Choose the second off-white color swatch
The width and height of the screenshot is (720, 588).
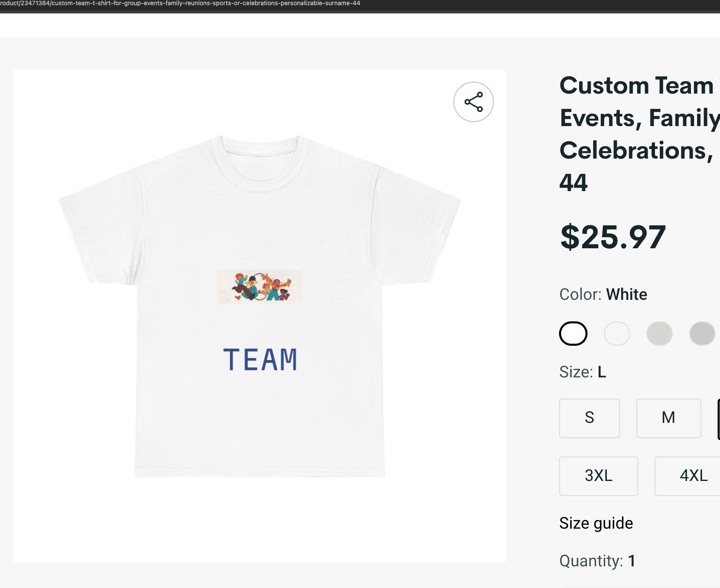click(616, 333)
